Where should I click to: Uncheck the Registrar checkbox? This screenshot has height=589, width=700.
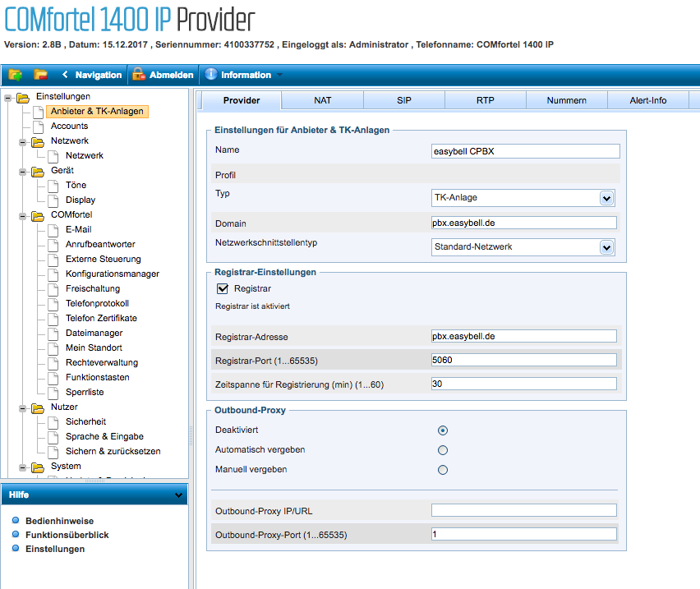(x=223, y=288)
